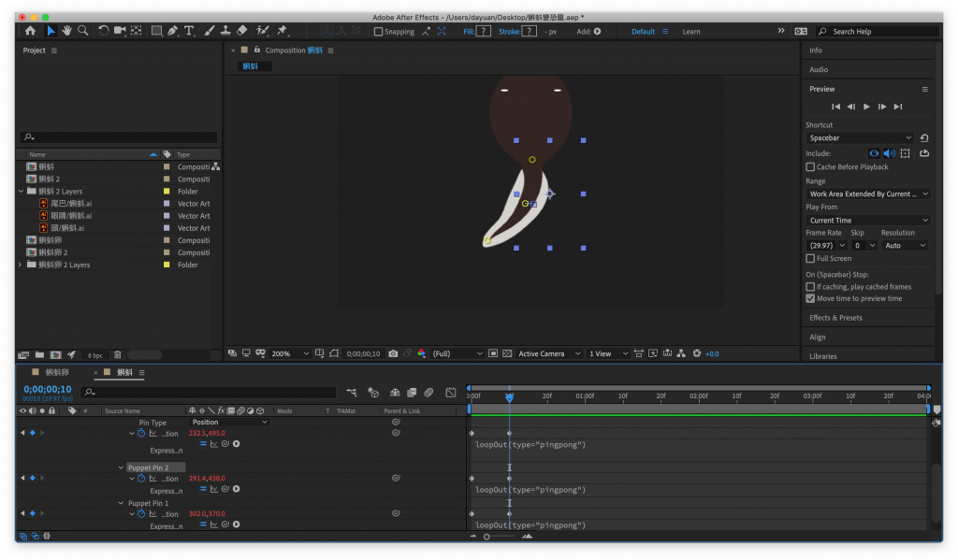
Task: Toggle transparency grid in viewer
Action: point(507,353)
